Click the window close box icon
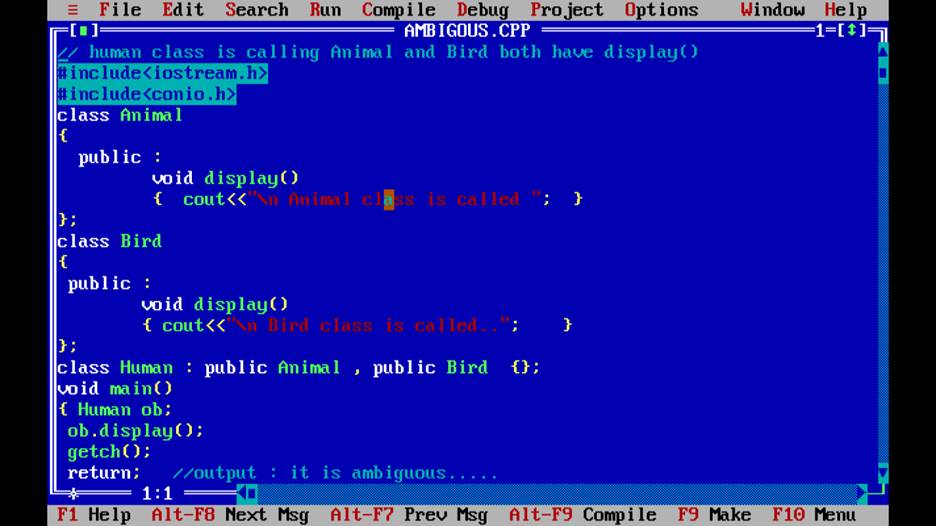 pos(84,30)
